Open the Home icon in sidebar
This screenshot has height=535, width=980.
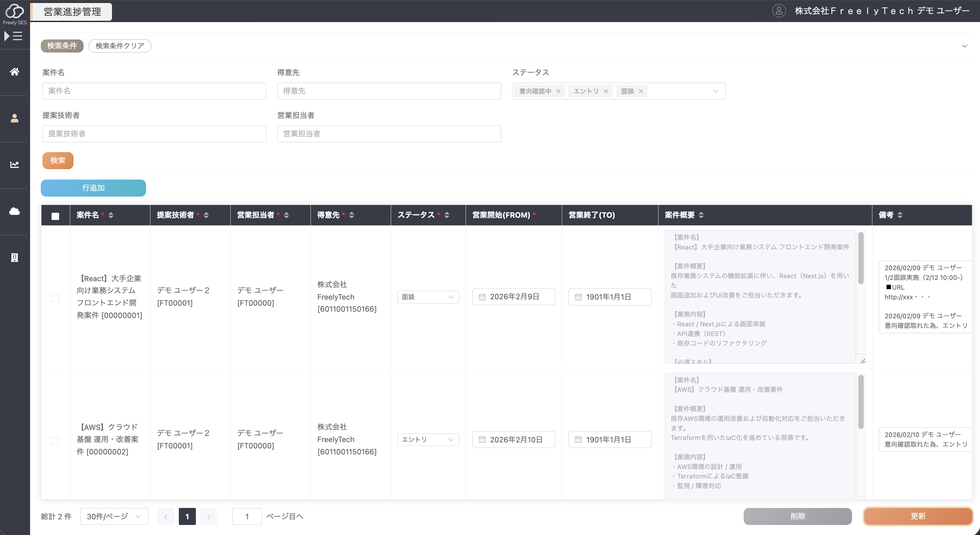(x=14, y=72)
